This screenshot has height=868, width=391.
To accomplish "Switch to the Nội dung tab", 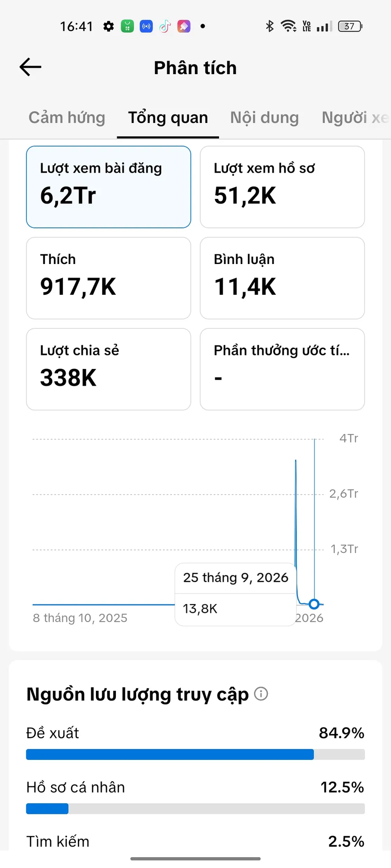I will [x=265, y=118].
